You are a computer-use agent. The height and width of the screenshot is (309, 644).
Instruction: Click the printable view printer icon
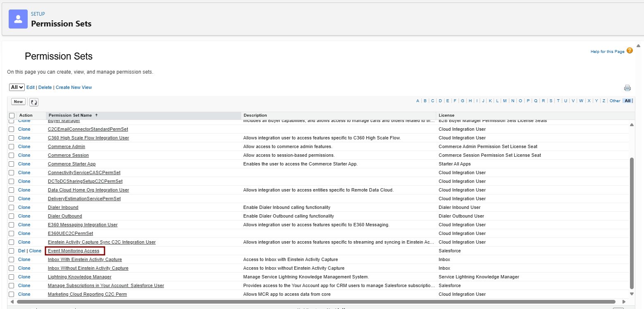pyautogui.click(x=627, y=88)
